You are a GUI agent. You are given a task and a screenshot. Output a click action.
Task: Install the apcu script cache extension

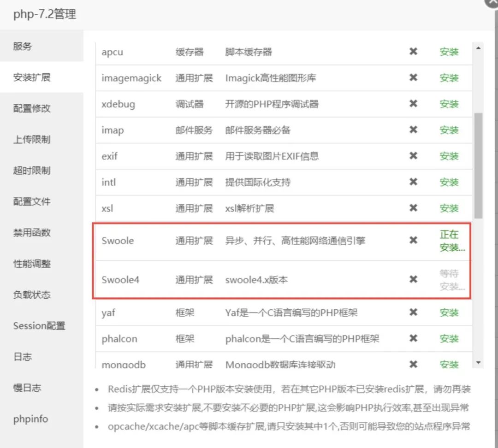pyautogui.click(x=449, y=52)
